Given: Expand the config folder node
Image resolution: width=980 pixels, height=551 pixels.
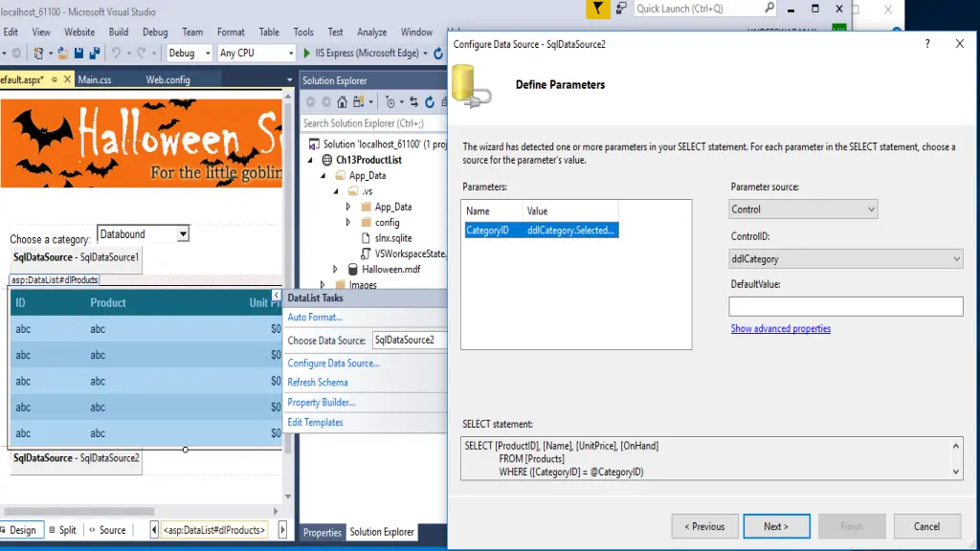Looking at the screenshot, I should pos(348,222).
